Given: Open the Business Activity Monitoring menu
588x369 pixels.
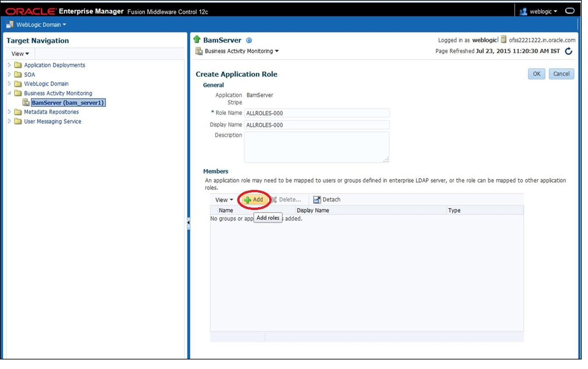Looking at the screenshot, I should pyautogui.click(x=242, y=51).
